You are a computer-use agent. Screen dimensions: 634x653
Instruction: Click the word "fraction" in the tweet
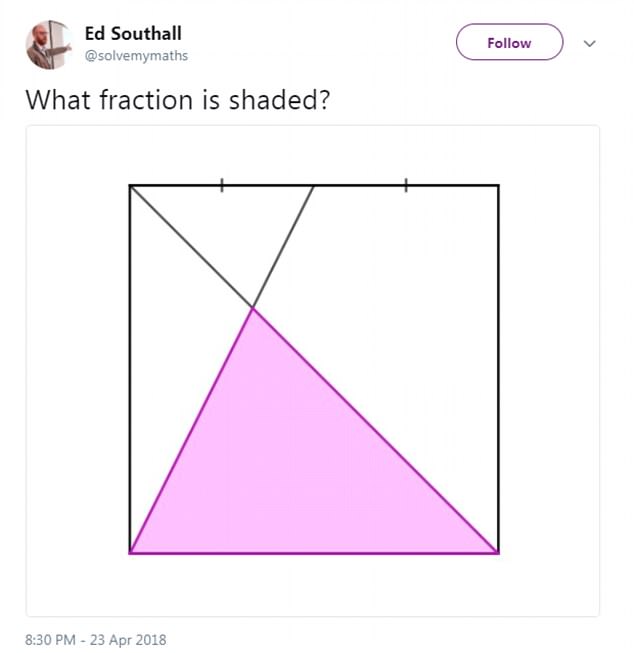pyautogui.click(x=125, y=100)
